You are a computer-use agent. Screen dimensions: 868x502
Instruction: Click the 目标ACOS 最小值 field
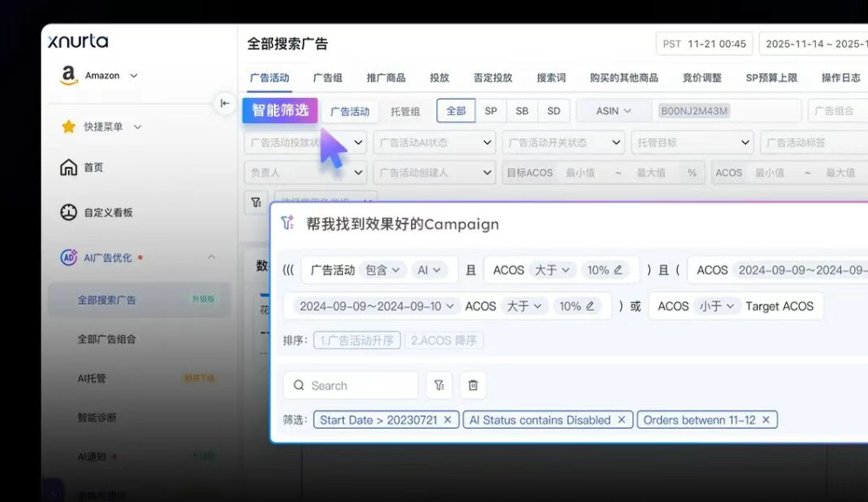[581, 173]
